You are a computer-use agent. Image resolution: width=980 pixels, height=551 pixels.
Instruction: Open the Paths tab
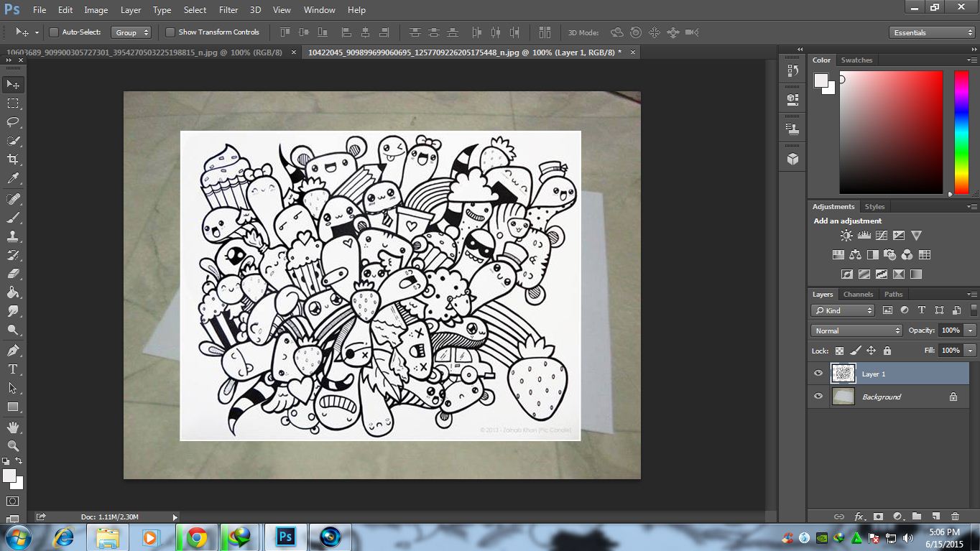(x=893, y=295)
